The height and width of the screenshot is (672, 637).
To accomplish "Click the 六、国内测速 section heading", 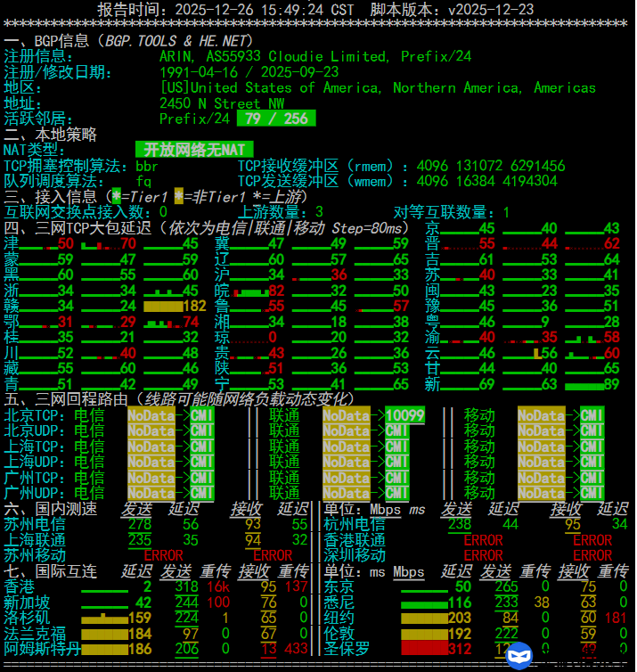I will click(50, 509).
